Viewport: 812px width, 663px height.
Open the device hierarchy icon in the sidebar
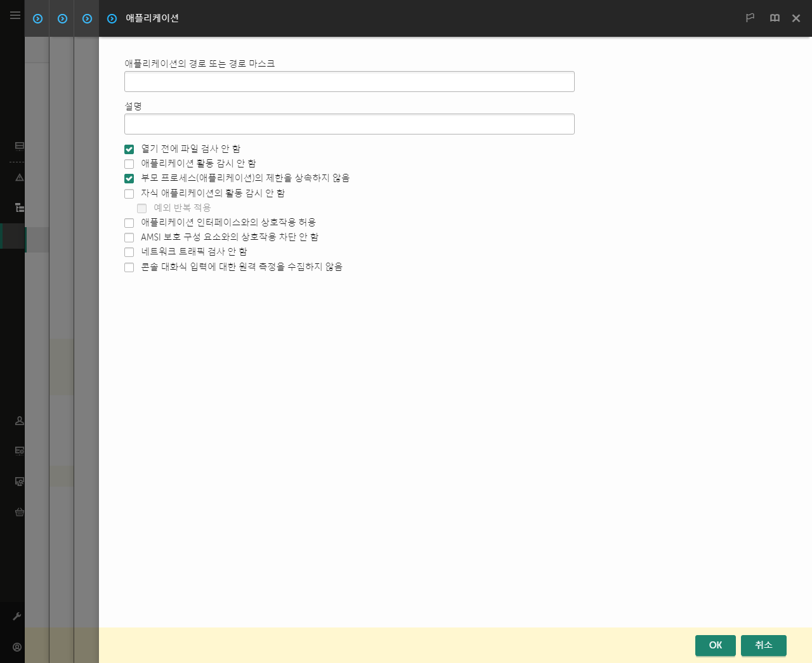pyautogui.click(x=19, y=207)
